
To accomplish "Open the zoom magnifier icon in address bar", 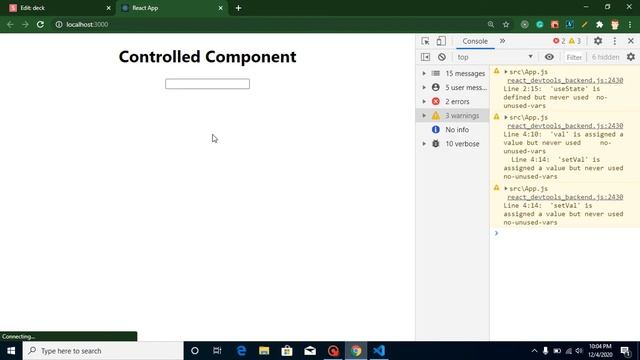I will [491, 24].
